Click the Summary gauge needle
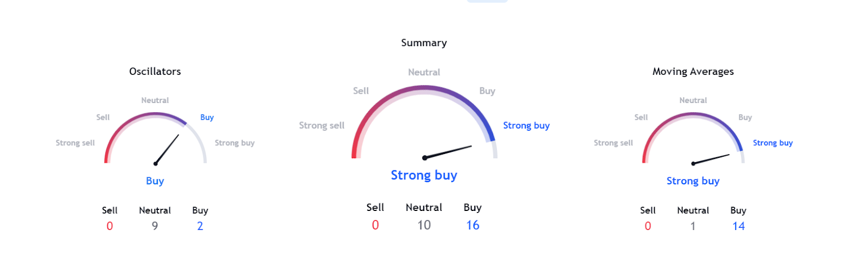The width and height of the screenshot is (868, 263). coord(448,152)
